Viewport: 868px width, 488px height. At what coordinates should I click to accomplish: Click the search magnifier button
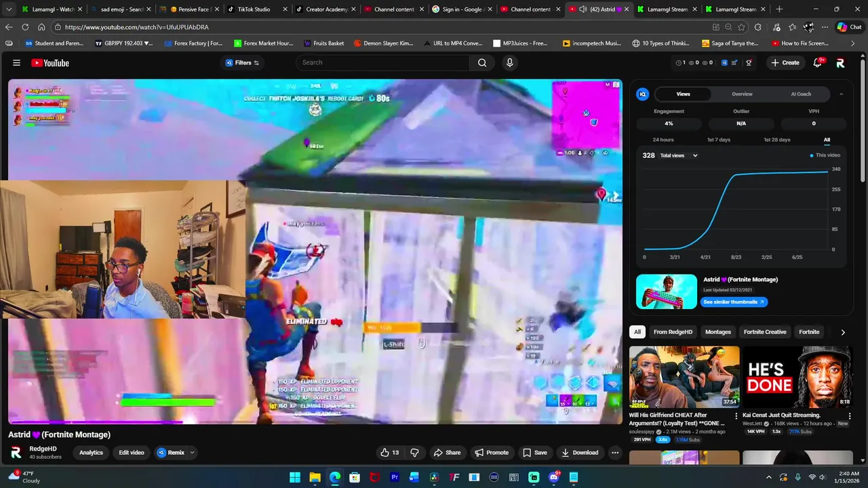point(482,62)
